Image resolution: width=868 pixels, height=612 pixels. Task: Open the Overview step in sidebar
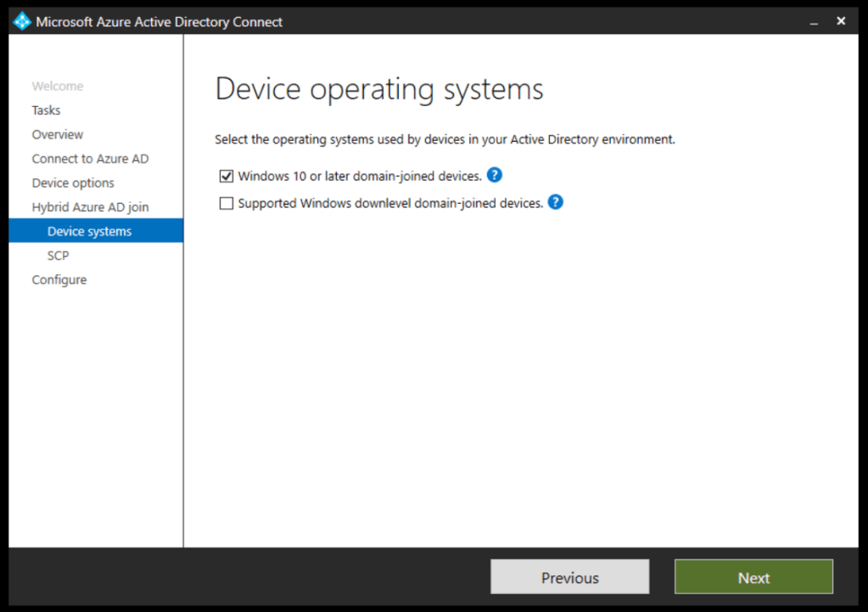click(x=58, y=134)
